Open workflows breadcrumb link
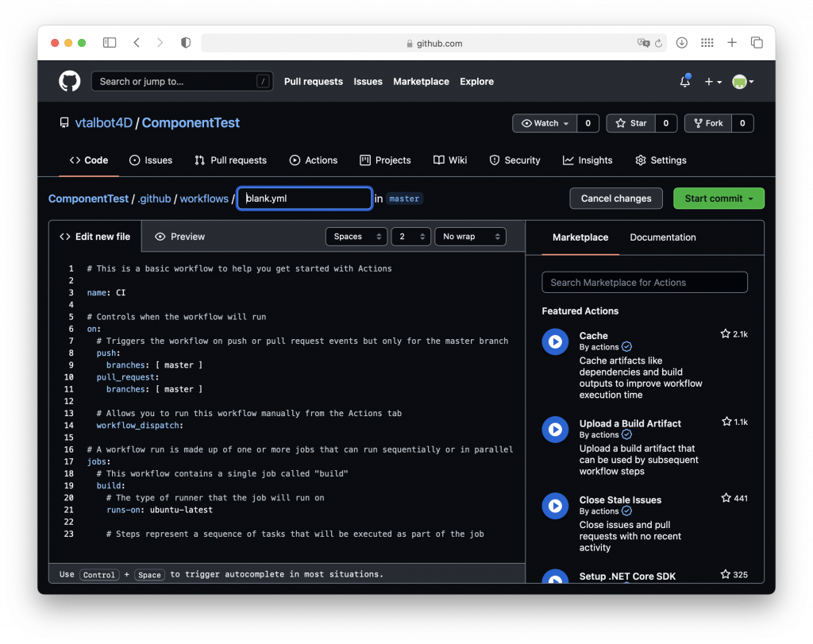813x644 pixels. pyautogui.click(x=204, y=199)
